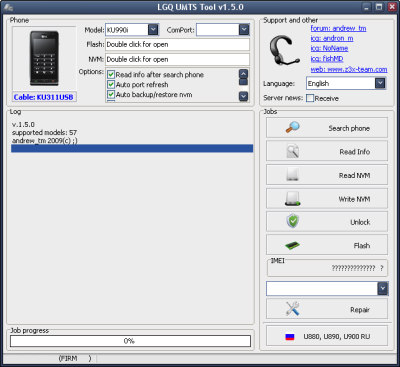This screenshot has width=400, height=367.
Task: Click the NVM file path field
Action: [177, 59]
